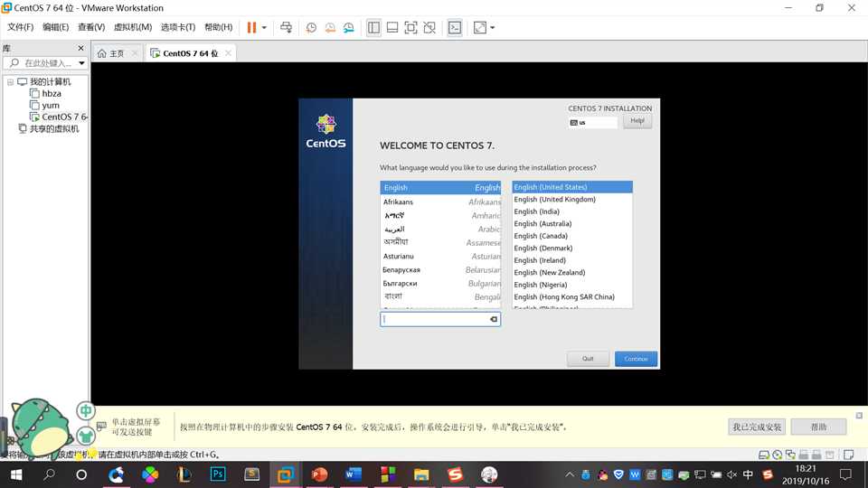Open the 选项卡(T) menu

tap(178, 27)
